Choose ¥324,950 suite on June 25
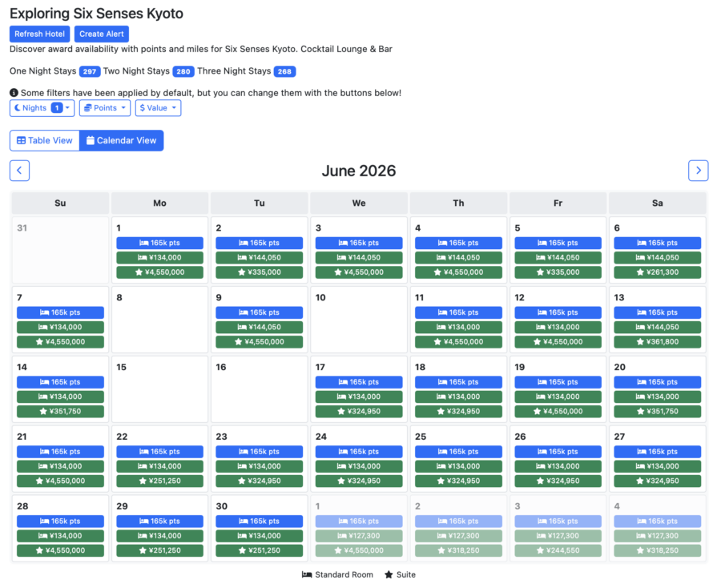Image resolution: width=721 pixels, height=588 pixels. point(458,481)
